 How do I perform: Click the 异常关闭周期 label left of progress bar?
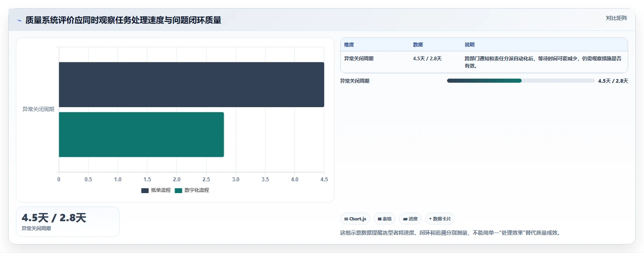coord(355,81)
